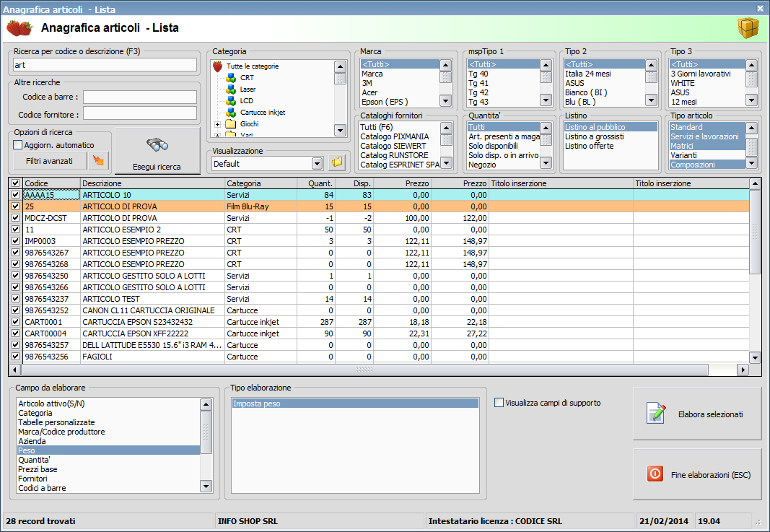Image resolution: width=770 pixels, height=532 pixels.
Task: Click the orange filter arrow icon
Action: 98,161
